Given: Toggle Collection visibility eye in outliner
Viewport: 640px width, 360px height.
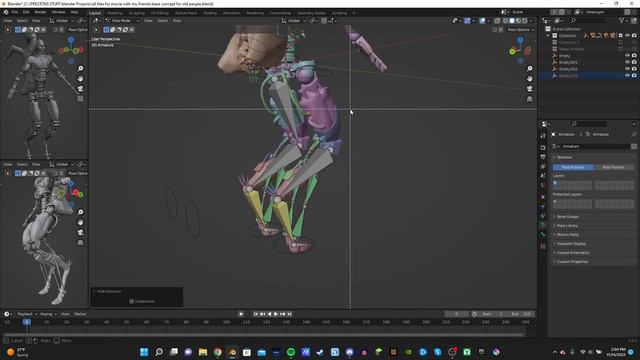Looking at the screenshot, I should (x=627, y=36).
